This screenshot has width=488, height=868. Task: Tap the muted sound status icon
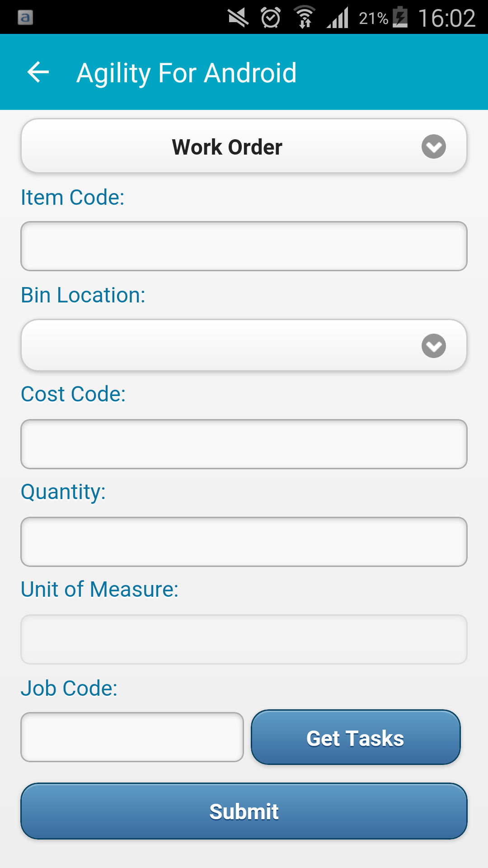(238, 18)
